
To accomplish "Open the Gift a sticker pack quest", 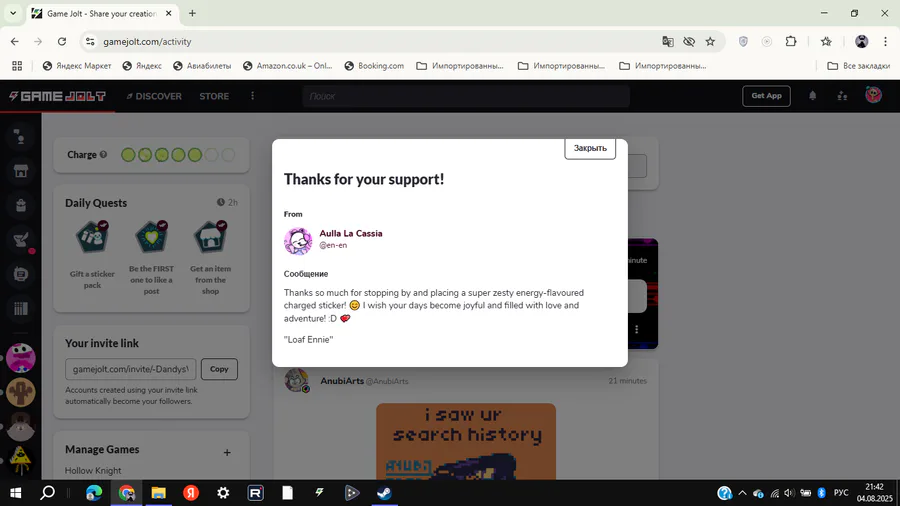I will tap(92, 256).
